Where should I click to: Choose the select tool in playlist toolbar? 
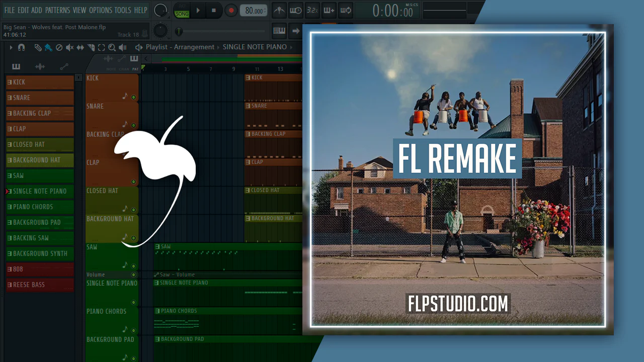click(101, 47)
